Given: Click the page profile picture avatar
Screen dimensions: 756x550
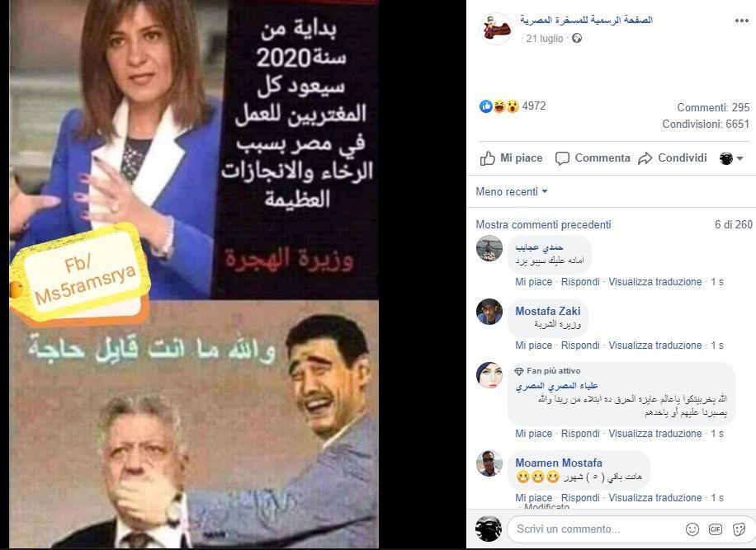Looking at the screenshot, I should (497, 29).
